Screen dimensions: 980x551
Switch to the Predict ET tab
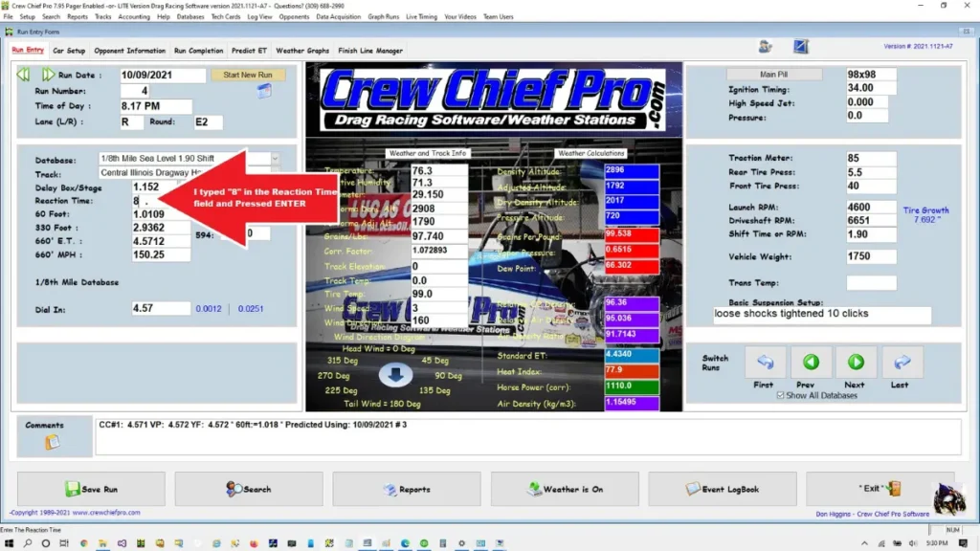(x=249, y=51)
